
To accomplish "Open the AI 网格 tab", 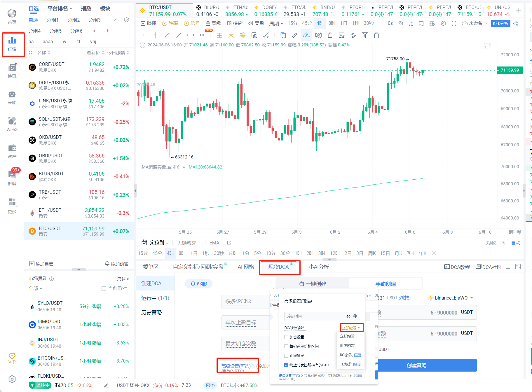I will pos(246,267).
